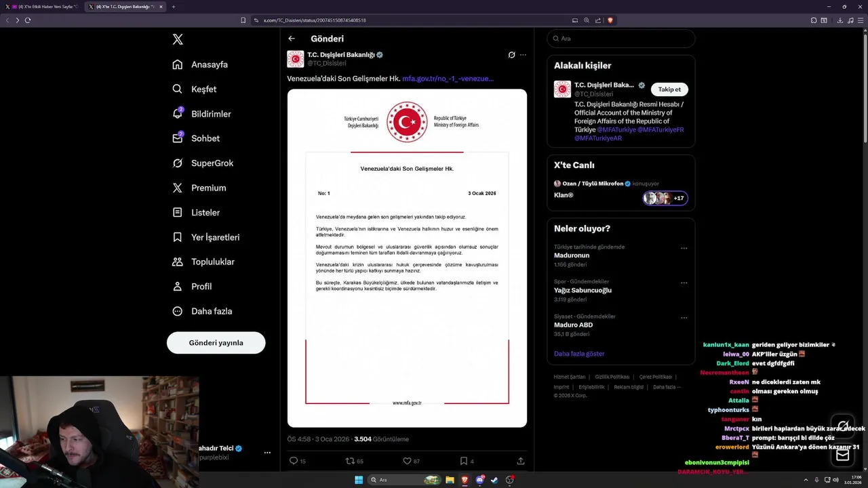
Task: Open the post's three-dot menu
Action: pyautogui.click(x=523, y=55)
